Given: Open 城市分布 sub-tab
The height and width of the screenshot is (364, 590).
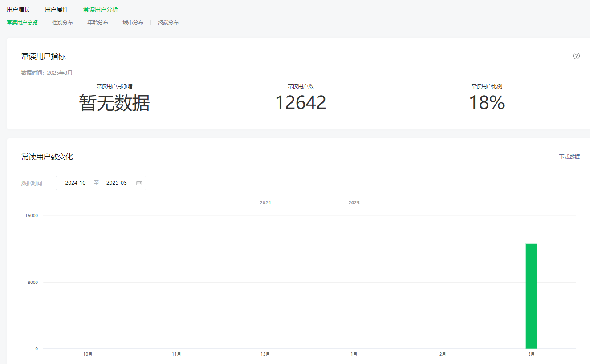Looking at the screenshot, I should (x=133, y=23).
